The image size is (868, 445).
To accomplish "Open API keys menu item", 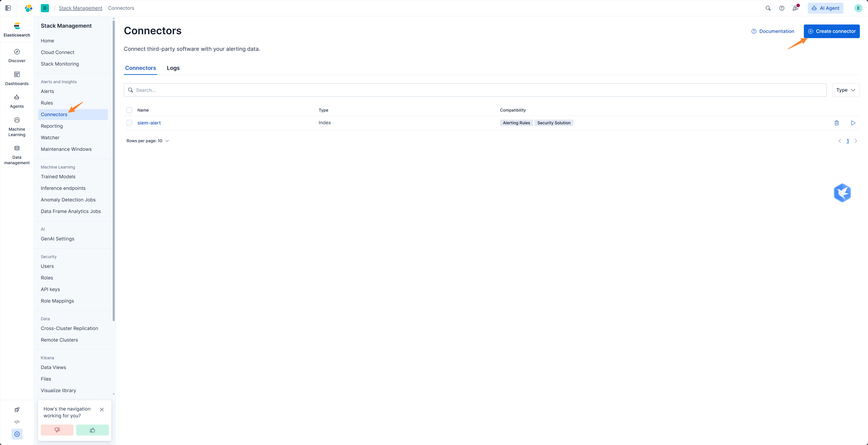I will [x=50, y=289].
